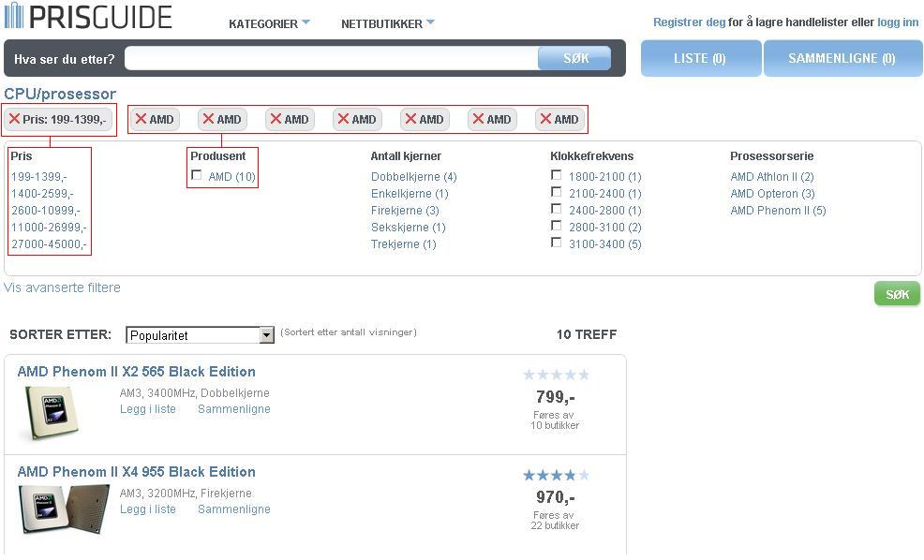The image size is (924, 560).
Task: Click the CPU/prosessor category heading
Action: pos(60,94)
